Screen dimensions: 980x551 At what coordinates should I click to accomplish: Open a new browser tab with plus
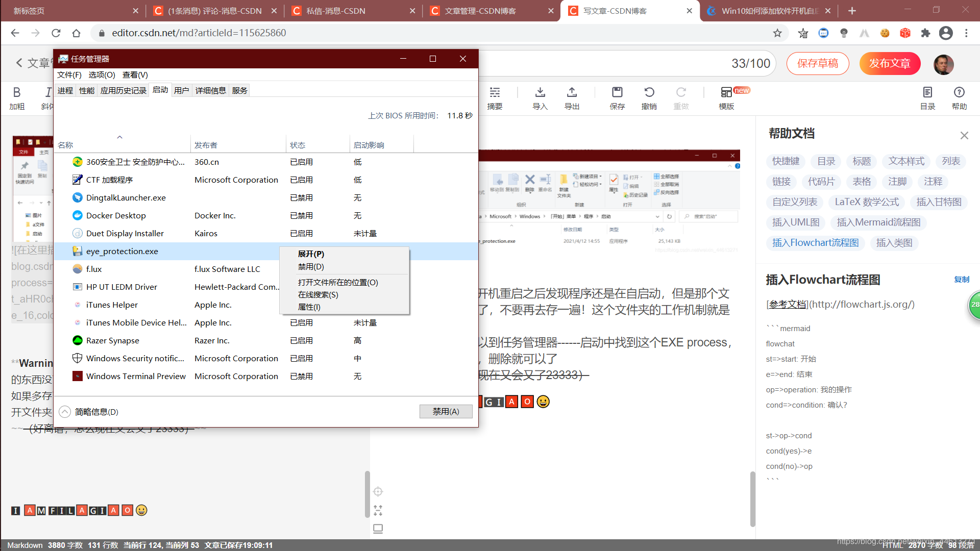[x=852, y=11]
